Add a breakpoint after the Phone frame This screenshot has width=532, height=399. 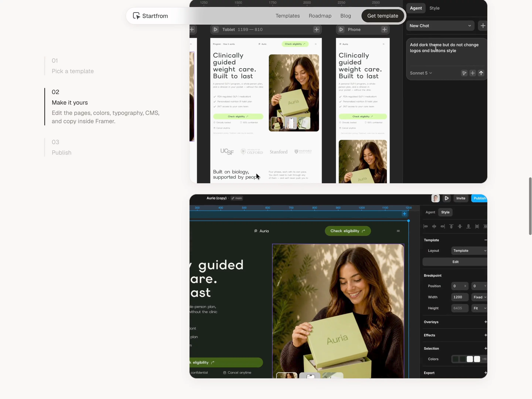point(384,30)
